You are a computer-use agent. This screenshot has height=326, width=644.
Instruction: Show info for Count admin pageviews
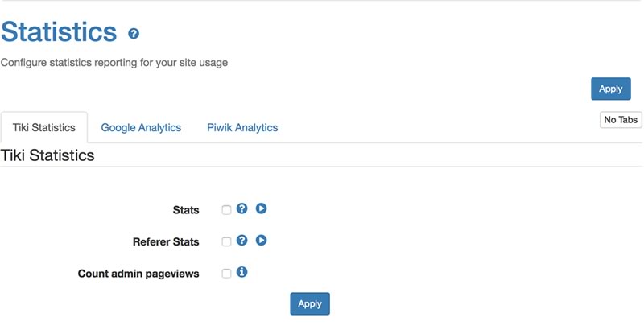[x=242, y=272]
